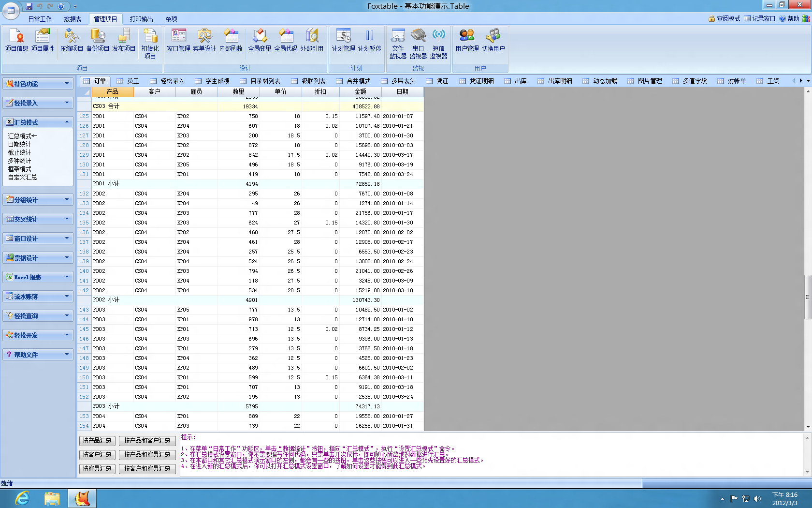Click 按产品汇总 button
Screen dimensions: 812x508
tap(97, 441)
